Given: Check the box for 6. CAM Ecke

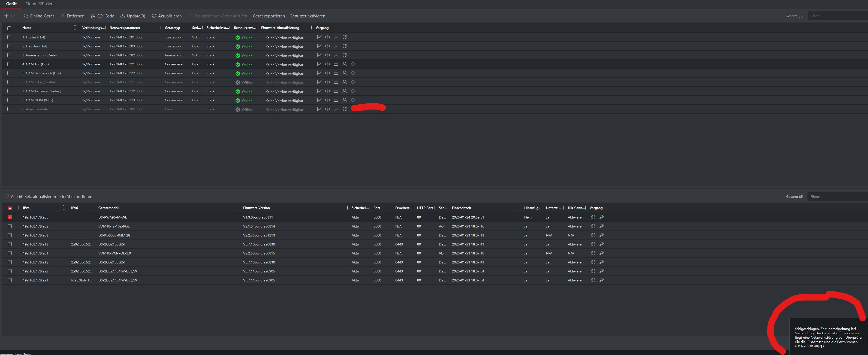Looking at the screenshot, I should (x=9, y=82).
